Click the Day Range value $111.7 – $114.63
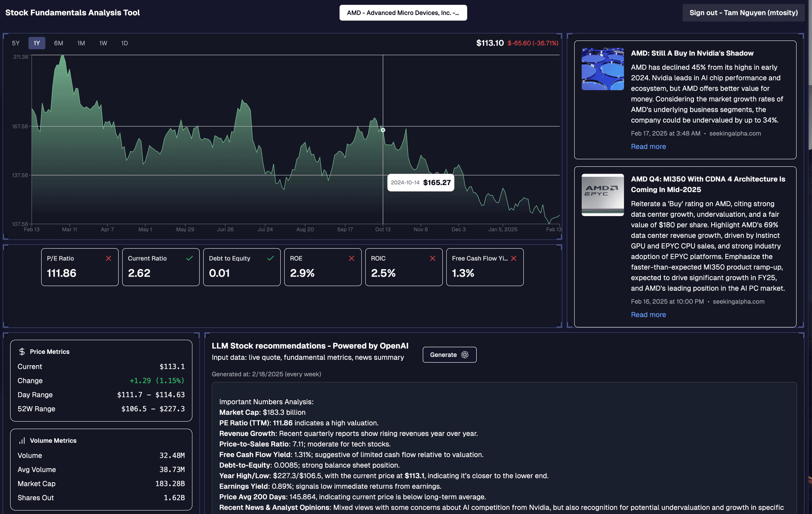Viewport: 812px width, 514px height. 151,395
